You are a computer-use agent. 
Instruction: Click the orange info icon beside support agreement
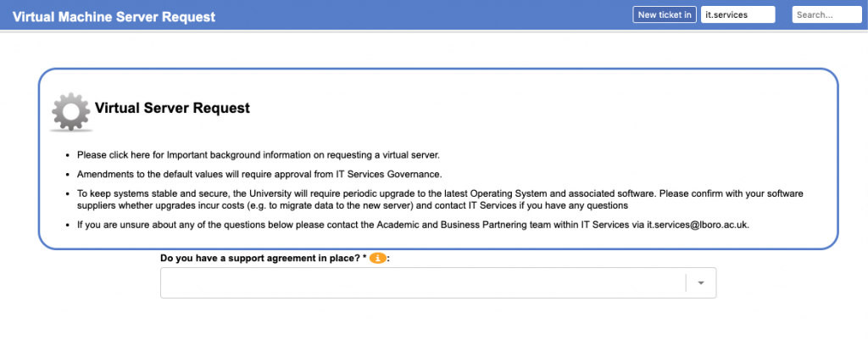click(376, 258)
